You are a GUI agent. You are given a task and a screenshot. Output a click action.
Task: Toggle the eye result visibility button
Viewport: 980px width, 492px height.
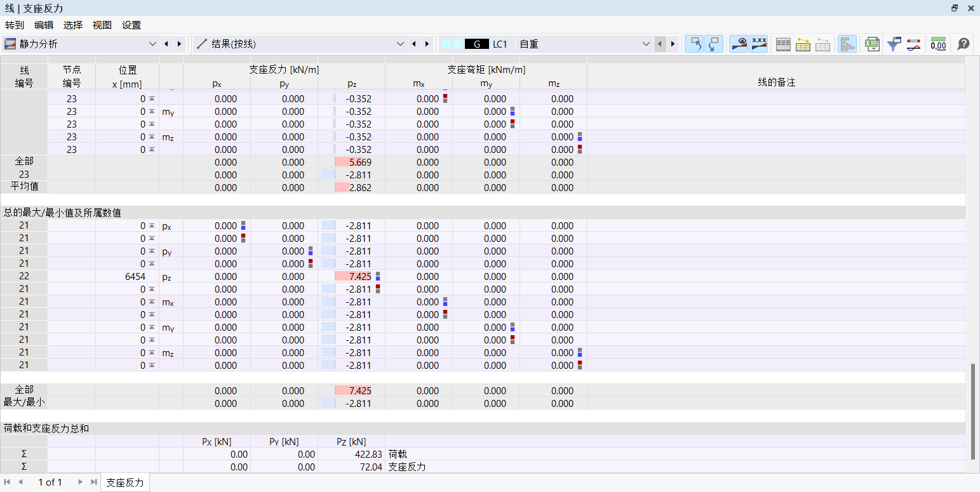pos(739,44)
